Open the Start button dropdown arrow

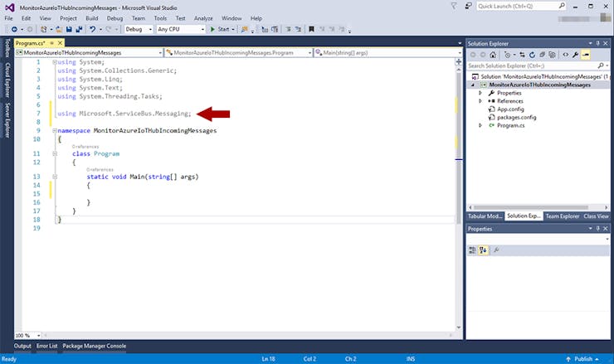[x=233, y=29]
